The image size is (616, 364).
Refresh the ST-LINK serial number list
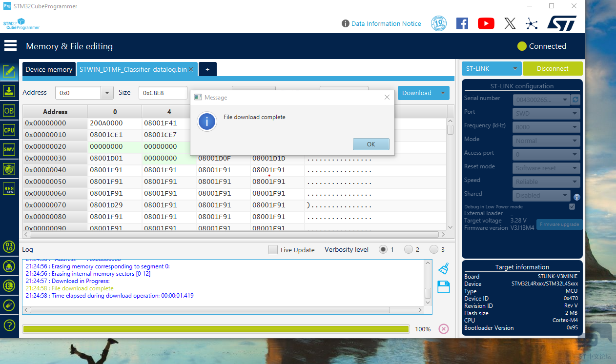coord(575,100)
